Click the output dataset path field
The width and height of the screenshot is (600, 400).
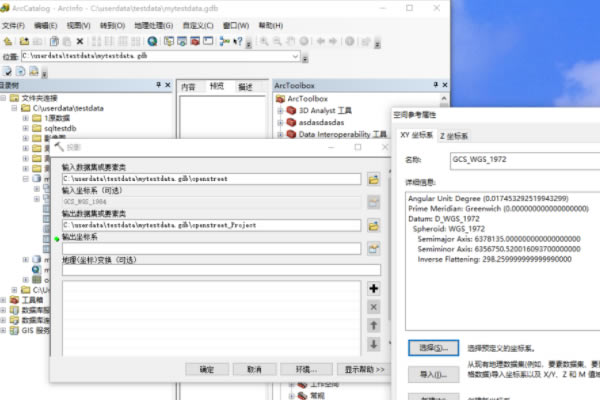pos(212,225)
